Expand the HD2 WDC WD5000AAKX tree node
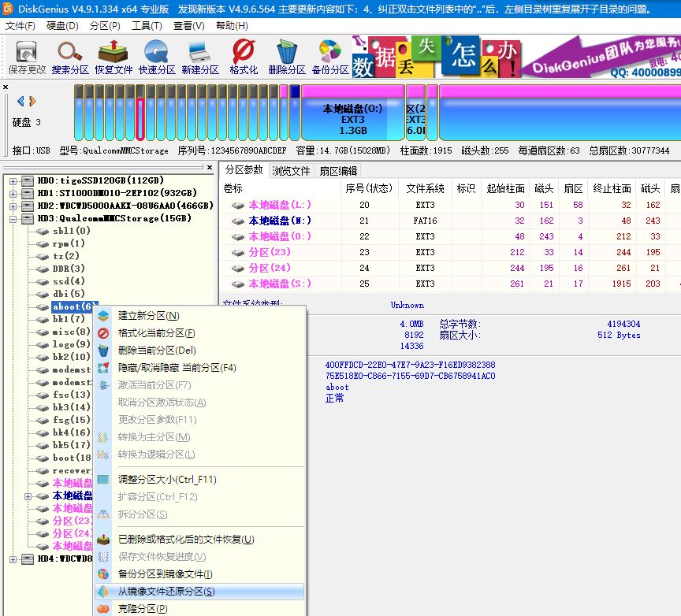 [x=13, y=206]
